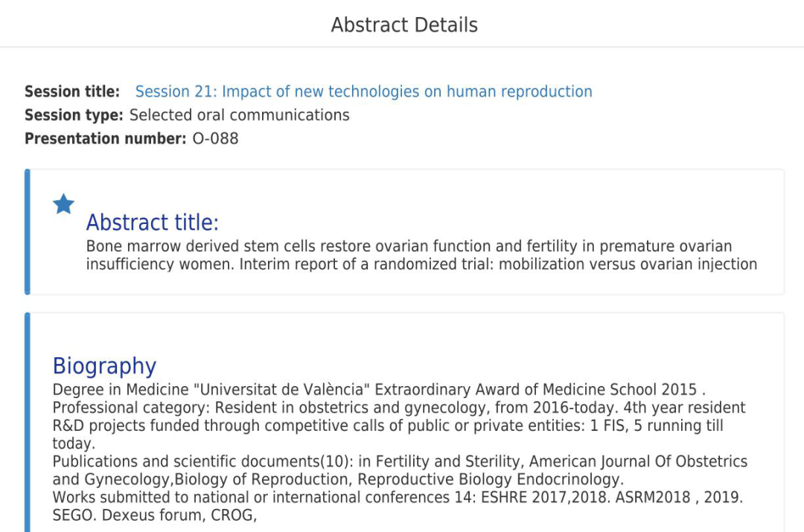Click the Biography heading

pyautogui.click(x=104, y=365)
